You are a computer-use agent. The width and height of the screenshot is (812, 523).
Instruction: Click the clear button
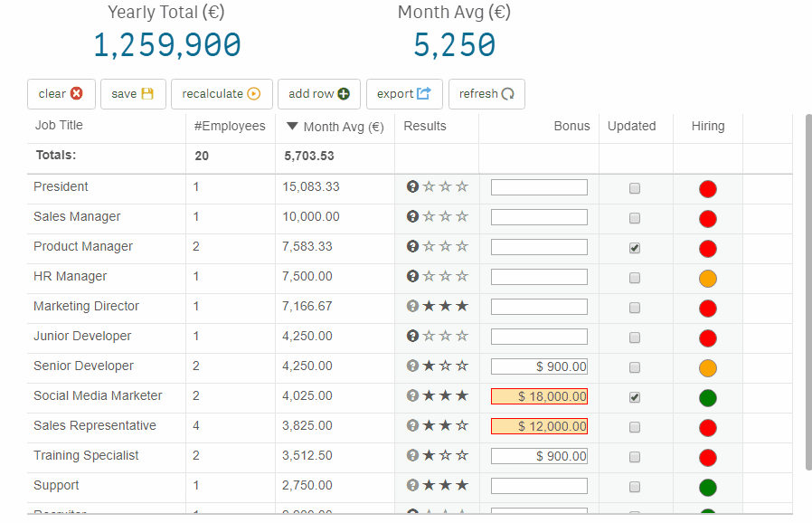point(61,94)
